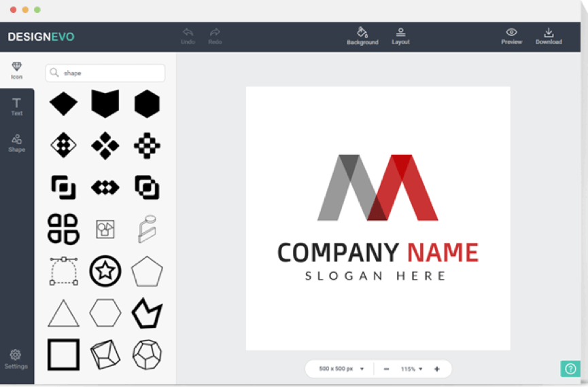Zoom out with the minus button
The height and width of the screenshot is (387, 588).
tap(386, 369)
